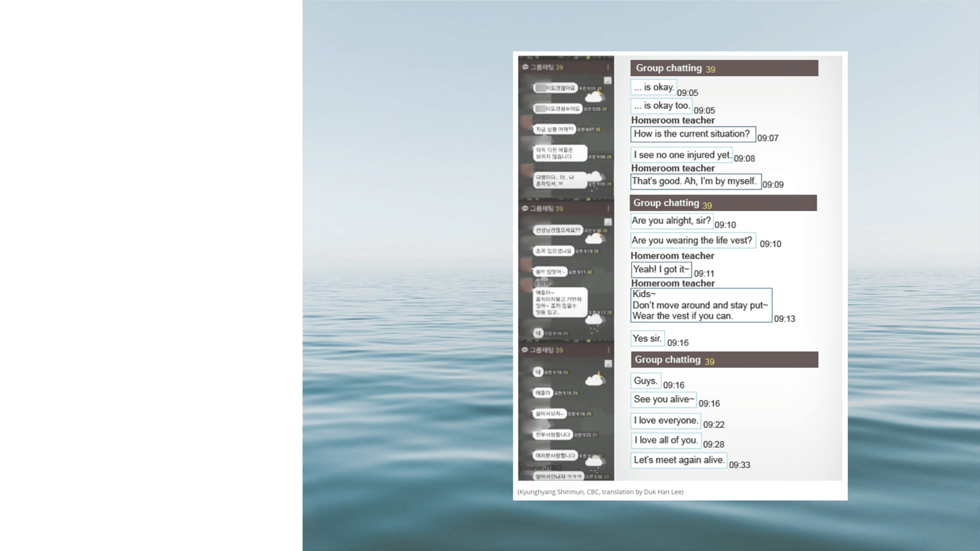Click the rain cloud icon beside the 9:13 Korean message
Viewport: 980px width, 551px height.
(x=595, y=319)
